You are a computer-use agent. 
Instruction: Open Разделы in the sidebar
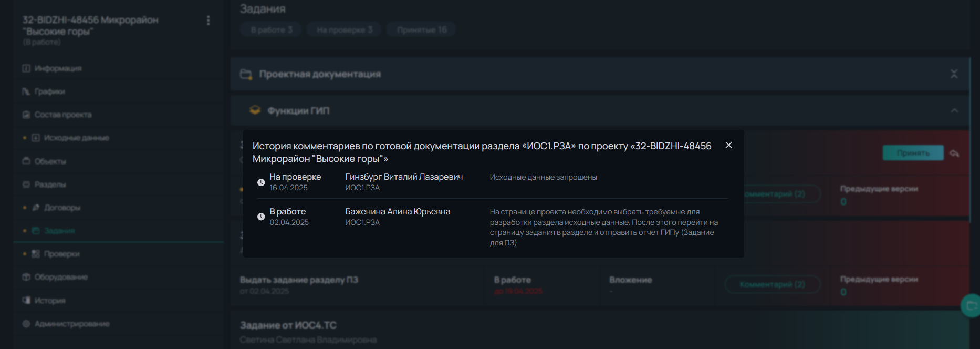click(x=50, y=184)
